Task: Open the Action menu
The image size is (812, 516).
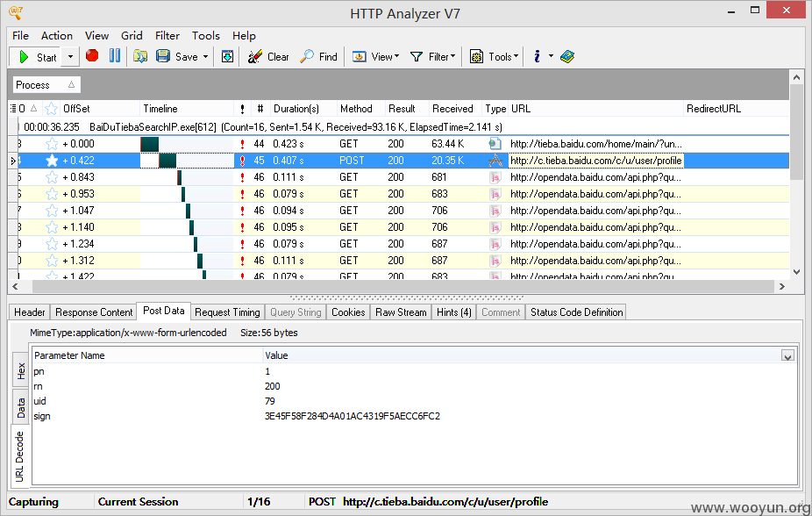Action: tap(57, 36)
